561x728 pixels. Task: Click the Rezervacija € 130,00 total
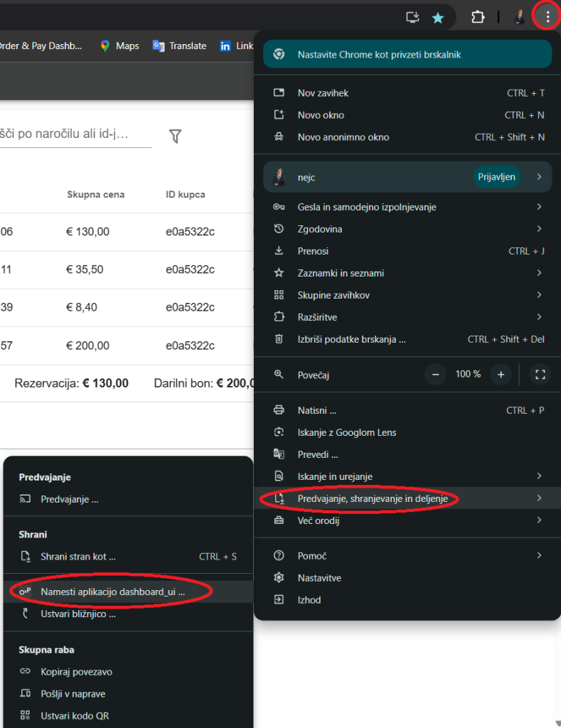[x=72, y=383]
